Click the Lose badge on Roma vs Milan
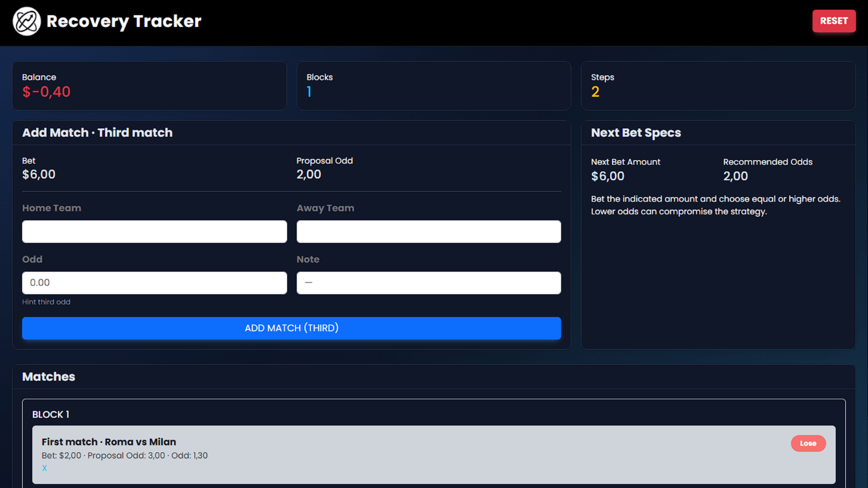This screenshot has height=488, width=868. pos(808,443)
